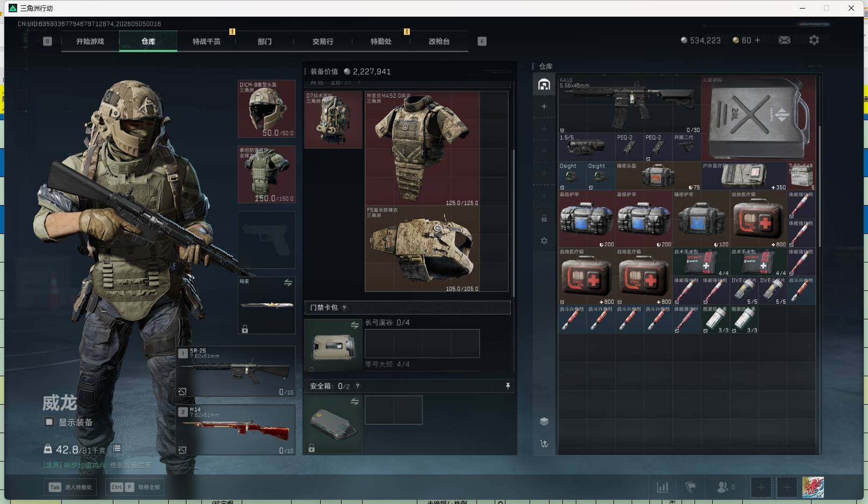Viewport: 868px width, 504px height.
Task: Select the main stash tab icon
Action: click(x=544, y=85)
